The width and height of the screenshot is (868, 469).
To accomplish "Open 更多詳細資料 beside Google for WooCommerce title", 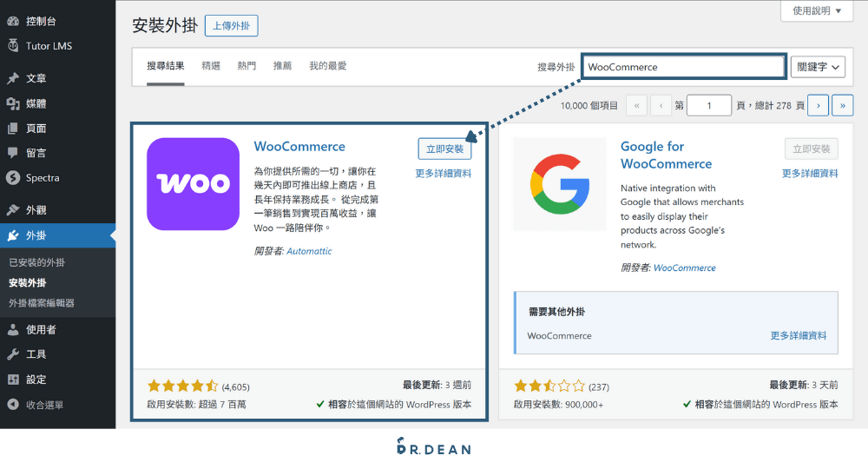I will tap(809, 174).
